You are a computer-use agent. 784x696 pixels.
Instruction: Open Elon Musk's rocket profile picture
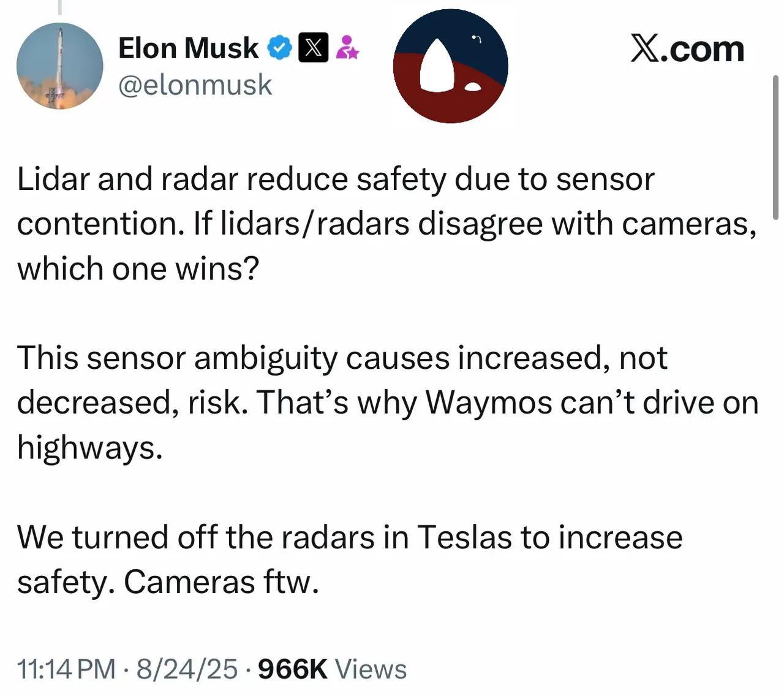[59, 66]
